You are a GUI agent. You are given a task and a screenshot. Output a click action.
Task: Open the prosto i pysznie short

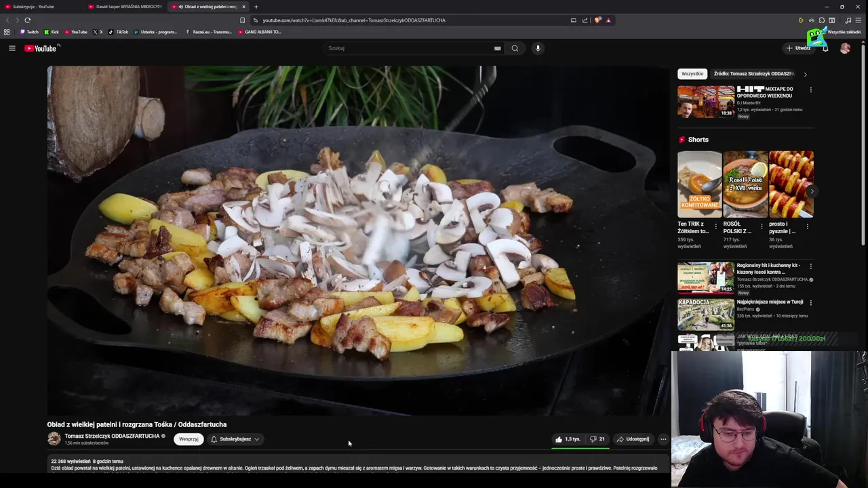pyautogui.click(x=791, y=184)
